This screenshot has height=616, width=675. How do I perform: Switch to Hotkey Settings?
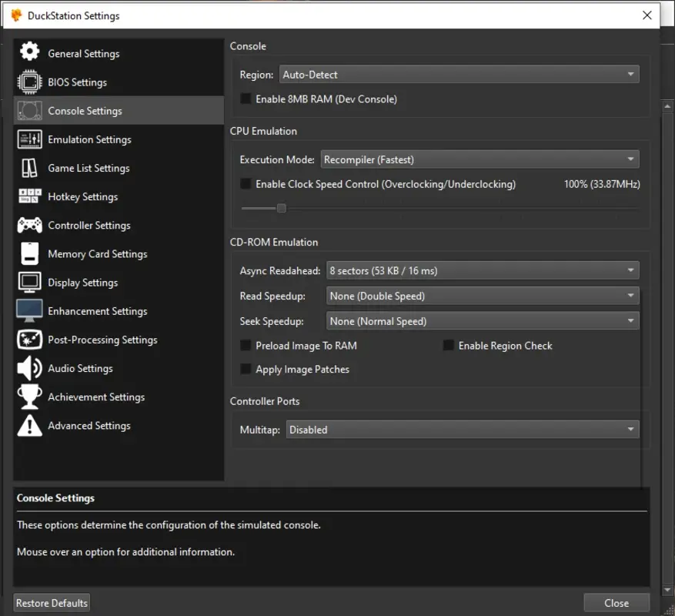click(x=82, y=196)
